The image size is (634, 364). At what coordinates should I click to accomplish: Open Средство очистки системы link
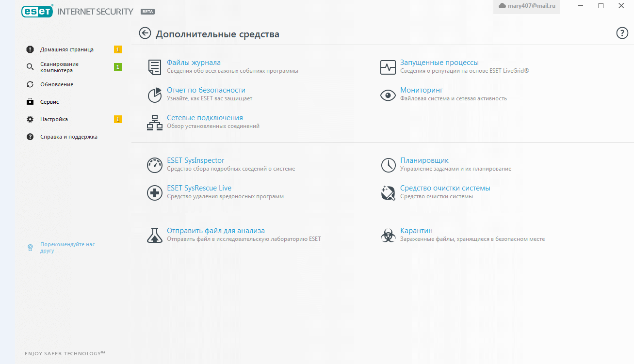point(445,188)
